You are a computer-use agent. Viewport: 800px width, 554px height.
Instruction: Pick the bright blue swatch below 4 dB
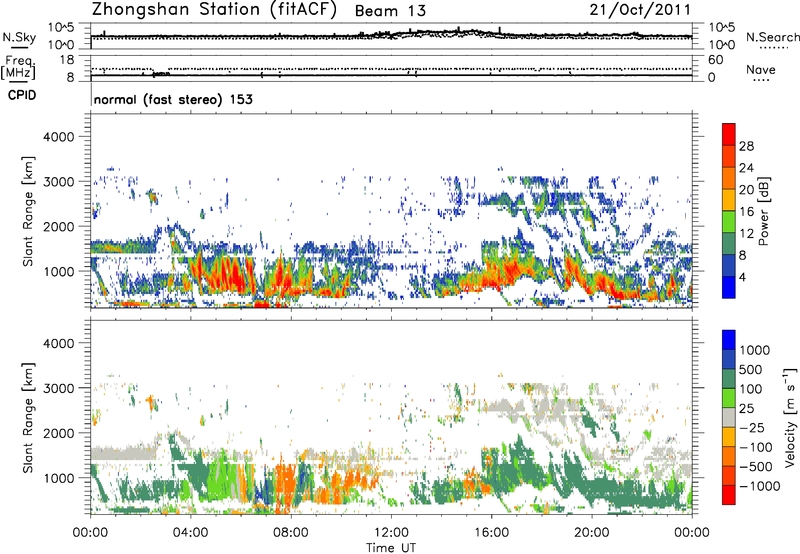(729, 287)
